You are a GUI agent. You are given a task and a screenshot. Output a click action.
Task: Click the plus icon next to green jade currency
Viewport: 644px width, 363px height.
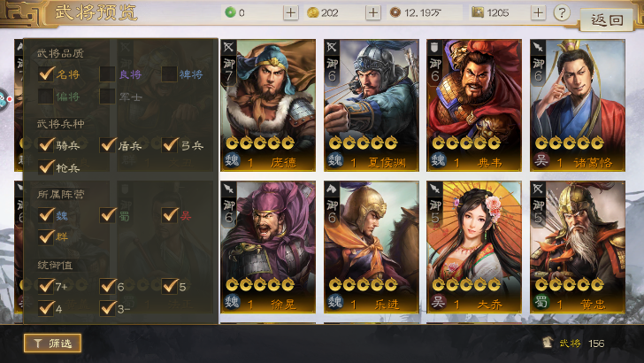(x=290, y=12)
